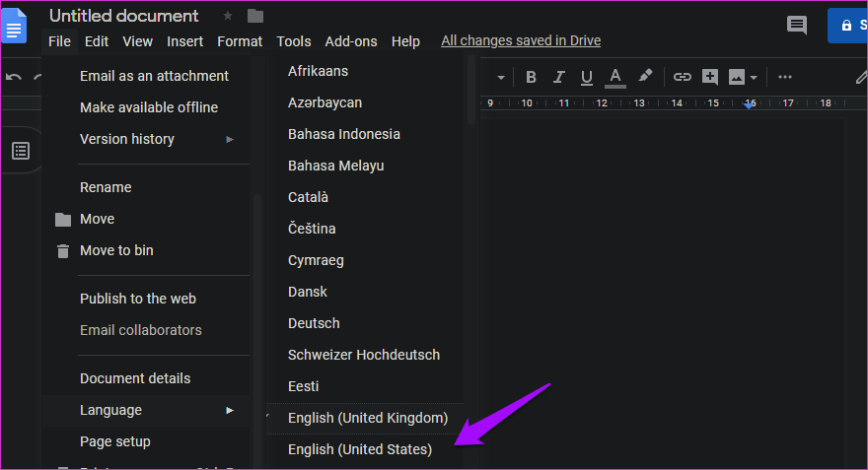
Task: Click the Undo arrow icon
Action: 14,78
